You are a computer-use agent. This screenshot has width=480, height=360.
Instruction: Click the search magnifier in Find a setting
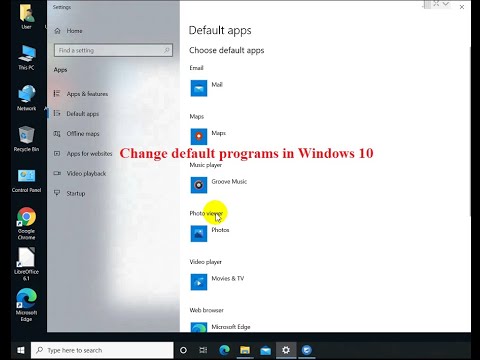coord(166,50)
